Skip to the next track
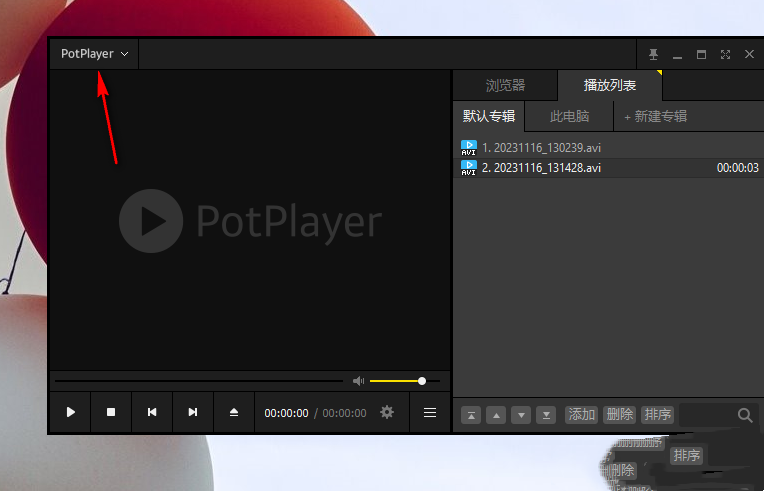The width and height of the screenshot is (764, 491). (193, 412)
